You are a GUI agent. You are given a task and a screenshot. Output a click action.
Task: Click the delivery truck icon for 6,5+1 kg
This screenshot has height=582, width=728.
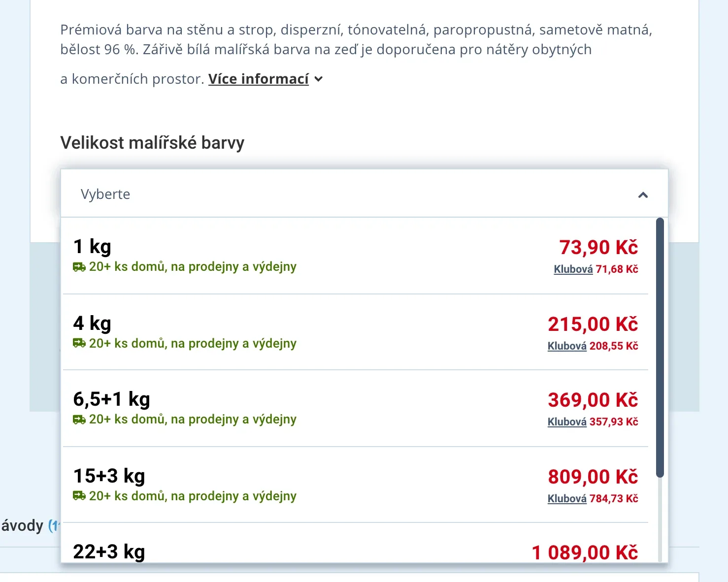coord(79,420)
